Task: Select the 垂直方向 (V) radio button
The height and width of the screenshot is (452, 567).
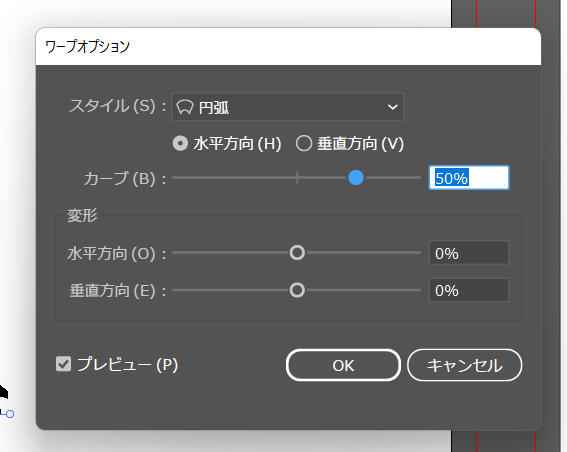Action: [x=304, y=143]
